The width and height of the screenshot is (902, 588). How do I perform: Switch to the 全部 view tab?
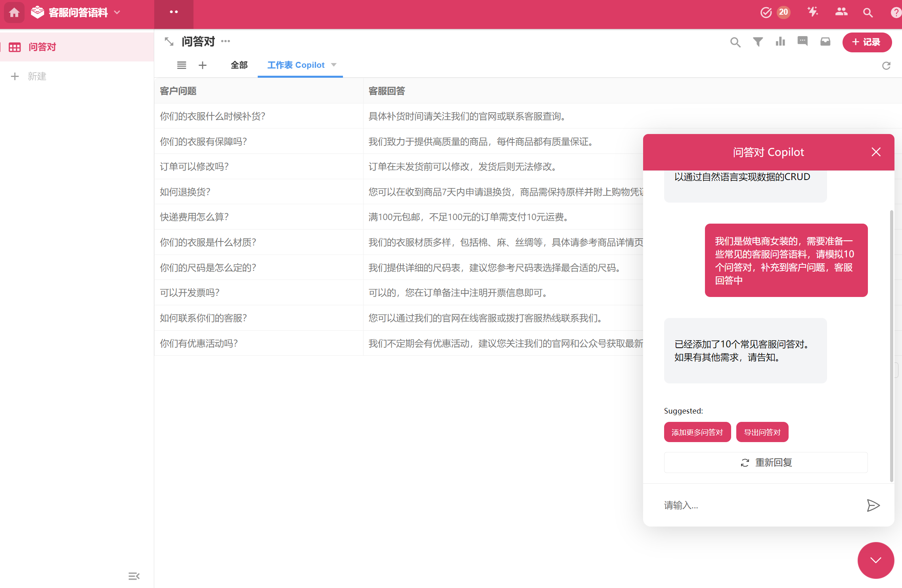pos(239,65)
